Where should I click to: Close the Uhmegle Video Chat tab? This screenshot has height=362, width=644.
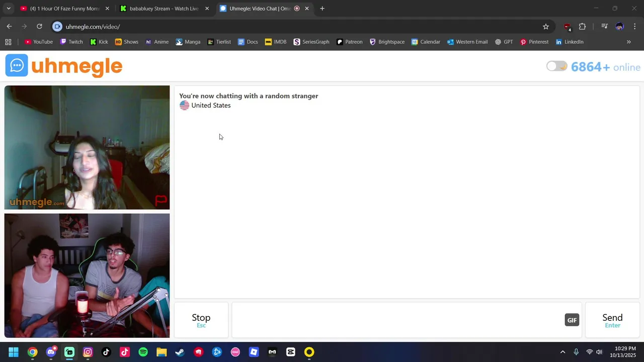pyautogui.click(x=307, y=9)
